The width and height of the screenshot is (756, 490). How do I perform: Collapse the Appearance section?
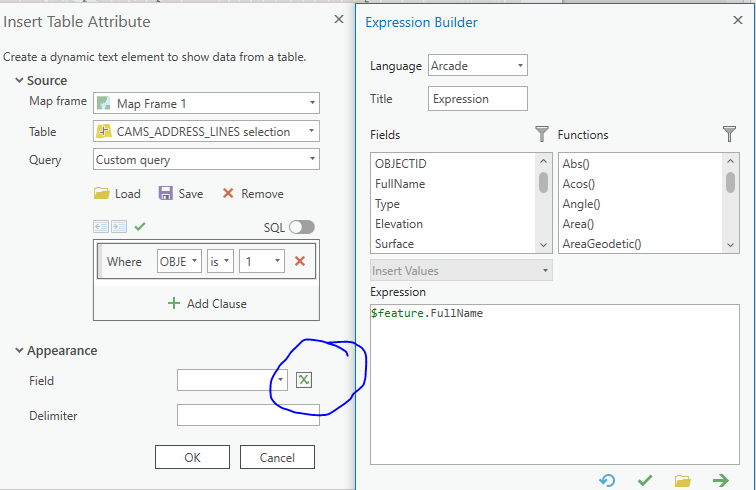tap(20, 350)
